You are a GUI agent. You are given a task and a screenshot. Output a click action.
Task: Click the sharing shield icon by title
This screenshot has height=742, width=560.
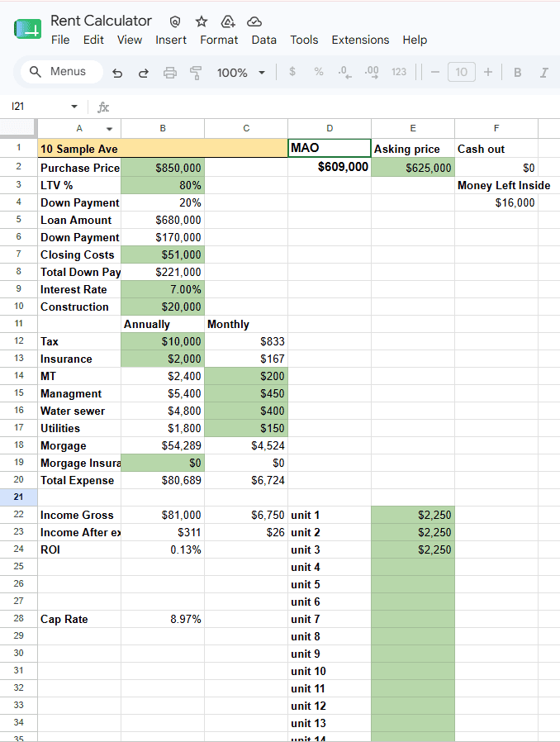[175, 21]
